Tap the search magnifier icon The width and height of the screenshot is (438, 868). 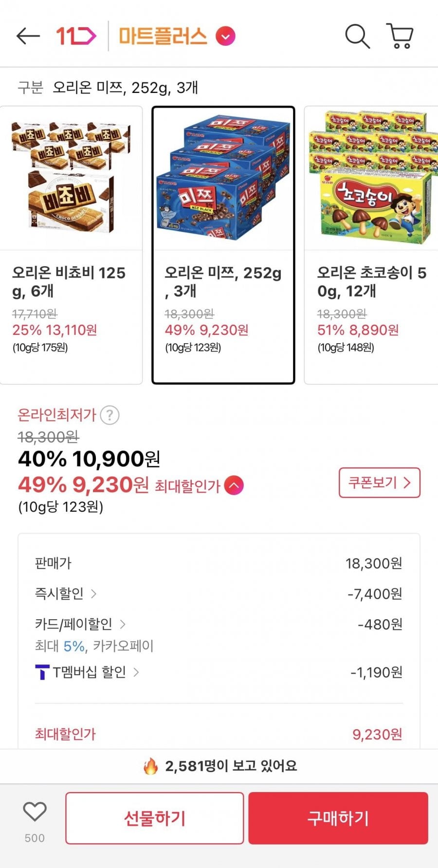pyautogui.click(x=357, y=36)
